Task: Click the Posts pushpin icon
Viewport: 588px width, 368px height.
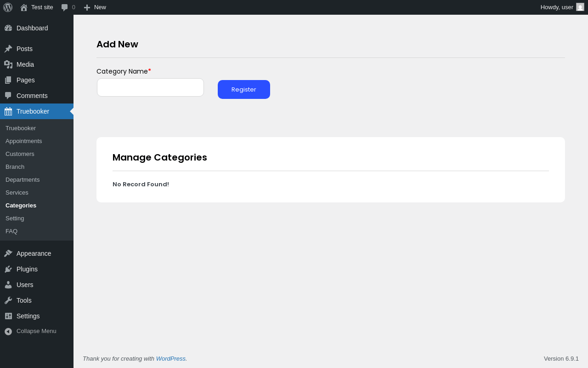Action: pyautogui.click(x=8, y=49)
